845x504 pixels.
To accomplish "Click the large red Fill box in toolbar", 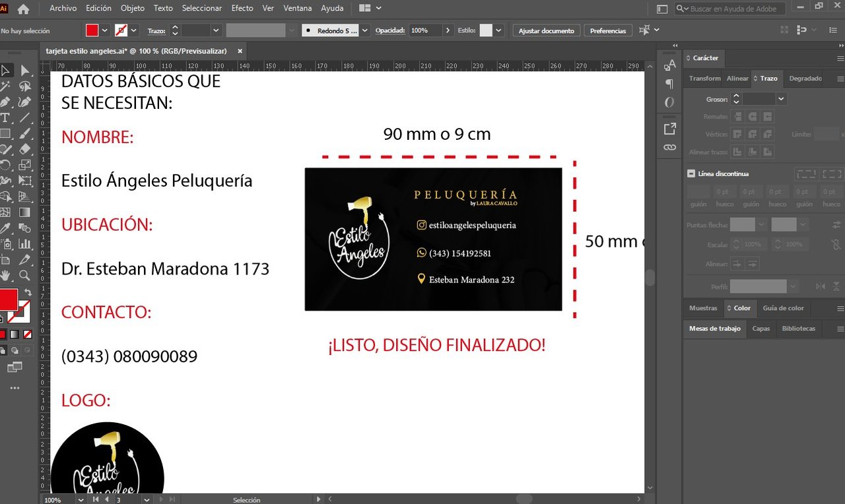I will pyautogui.click(x=7, y=299).
